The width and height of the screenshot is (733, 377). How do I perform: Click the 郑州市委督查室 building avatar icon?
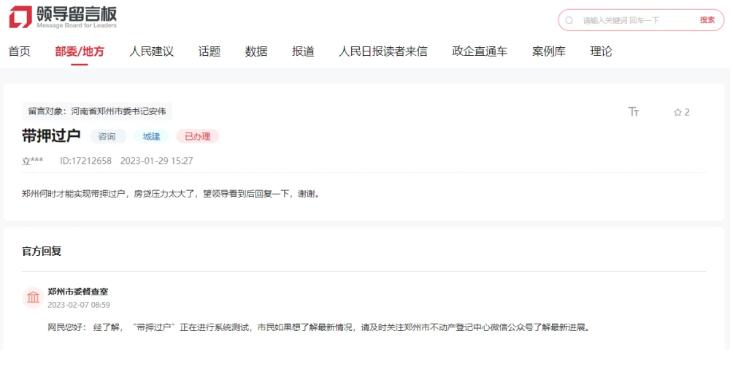[33, 297]
